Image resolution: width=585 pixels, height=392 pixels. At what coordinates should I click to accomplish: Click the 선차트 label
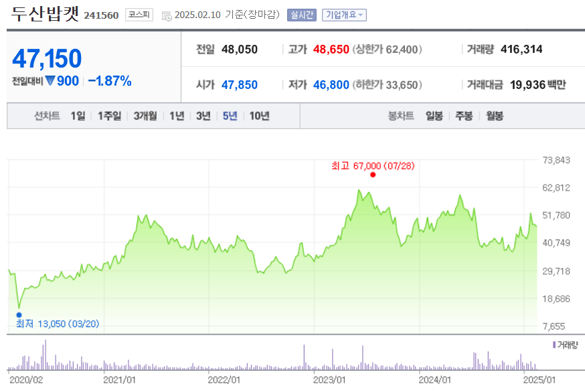click(x=47, y=116)
